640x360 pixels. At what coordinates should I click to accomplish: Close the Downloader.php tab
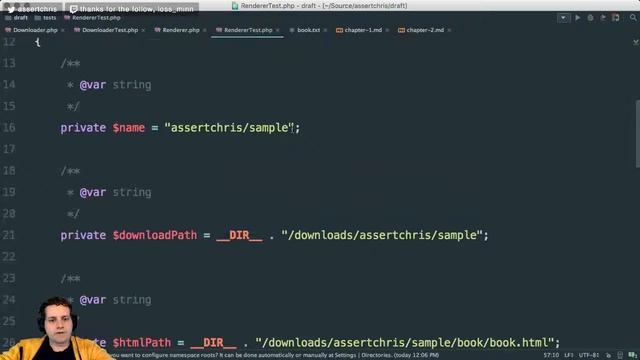(62, 30)
